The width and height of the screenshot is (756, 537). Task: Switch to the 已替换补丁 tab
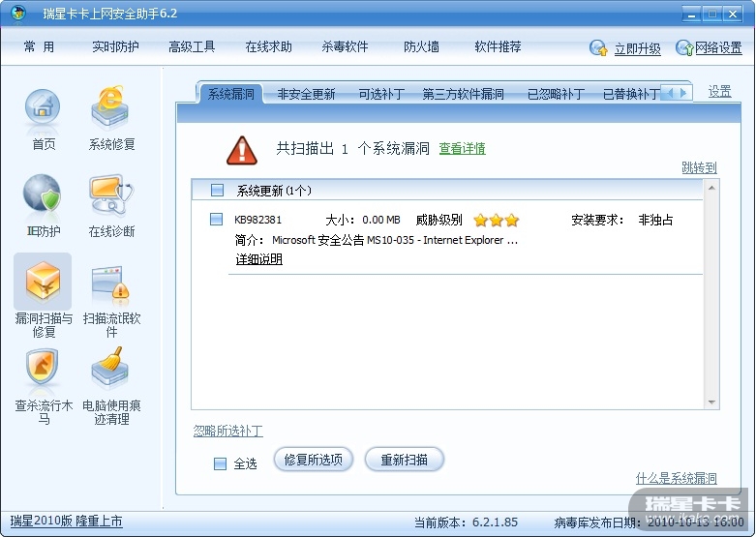point(631,94)
